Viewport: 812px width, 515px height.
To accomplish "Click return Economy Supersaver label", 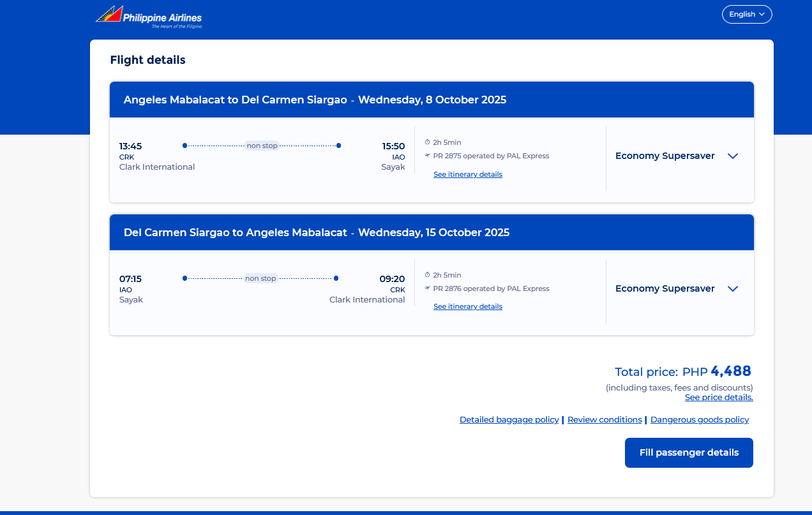I will tap(665, 288).
